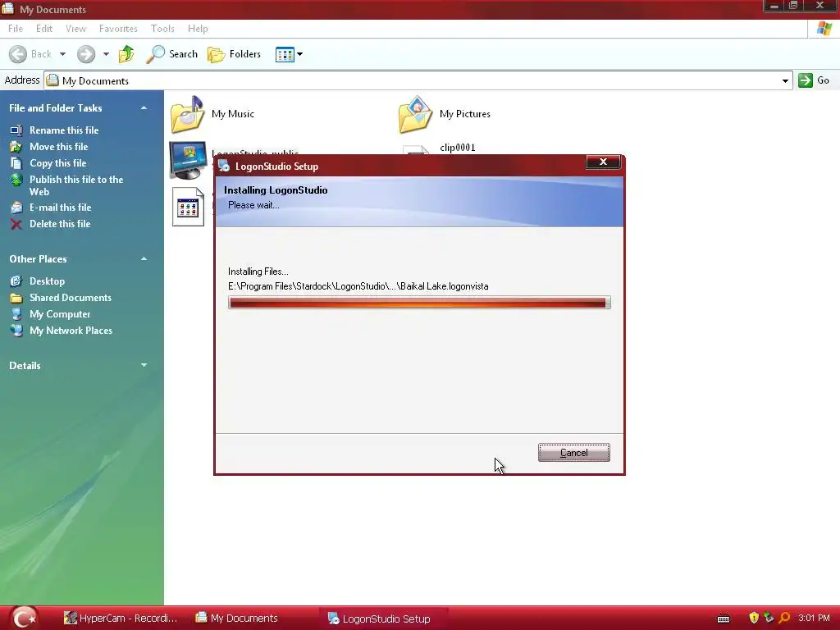This screenshot has width=840, height=630.
Task: Close the LogonStudio Setup dialog
Action: [x=603, y=162]
